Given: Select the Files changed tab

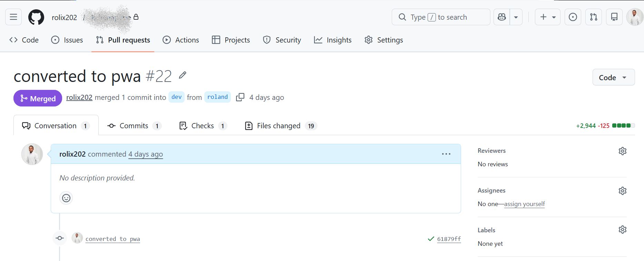Looking at the screenshot, I should pyautogui.click(x=281, y=126).
